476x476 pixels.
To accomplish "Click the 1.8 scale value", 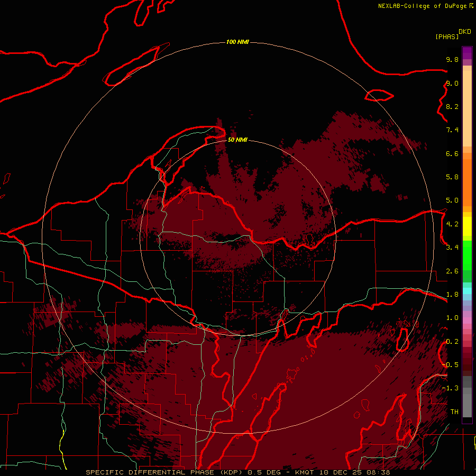I will pyautogui.click(x=452, y=294).
